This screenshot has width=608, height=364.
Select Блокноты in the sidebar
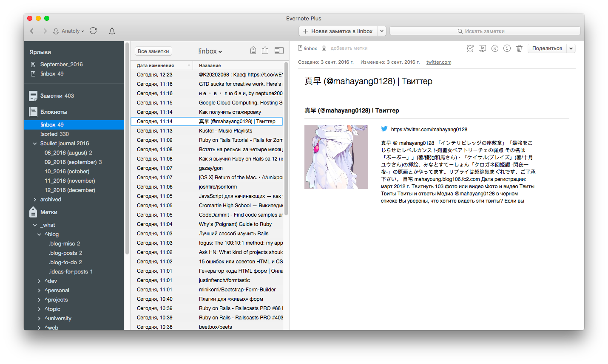pyautogui.click(x=54, y=112)
